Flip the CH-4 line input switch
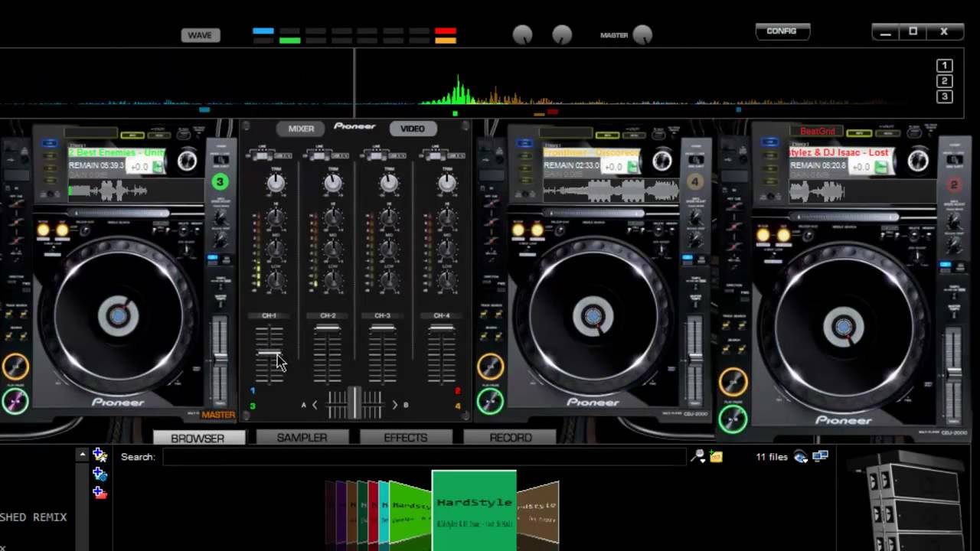 coord(434,155)
